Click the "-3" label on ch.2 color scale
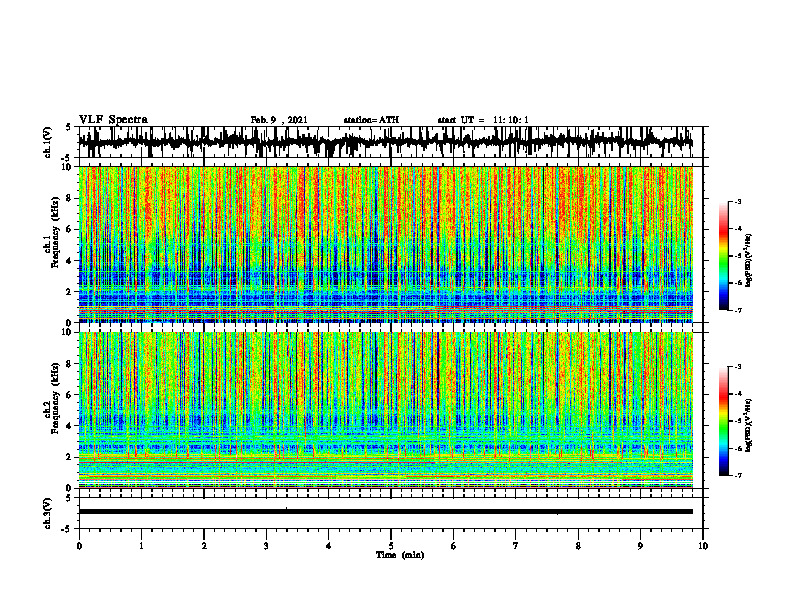 [x=738, y=367]
